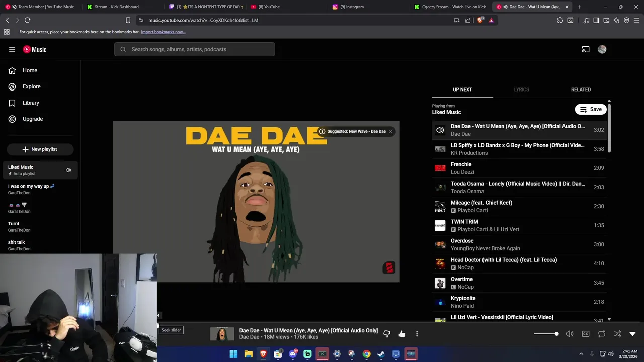Open the Home section in sidebar
This screenshot has height=362, width=644.
tap(40, 70)
